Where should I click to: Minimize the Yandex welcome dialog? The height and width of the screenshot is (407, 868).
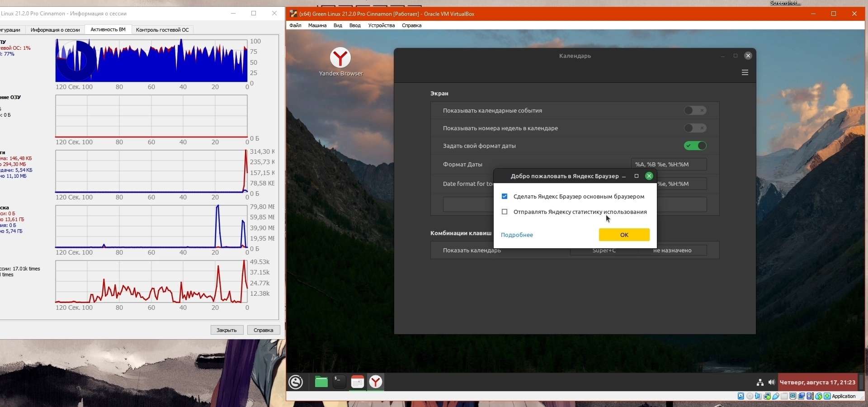624,176
